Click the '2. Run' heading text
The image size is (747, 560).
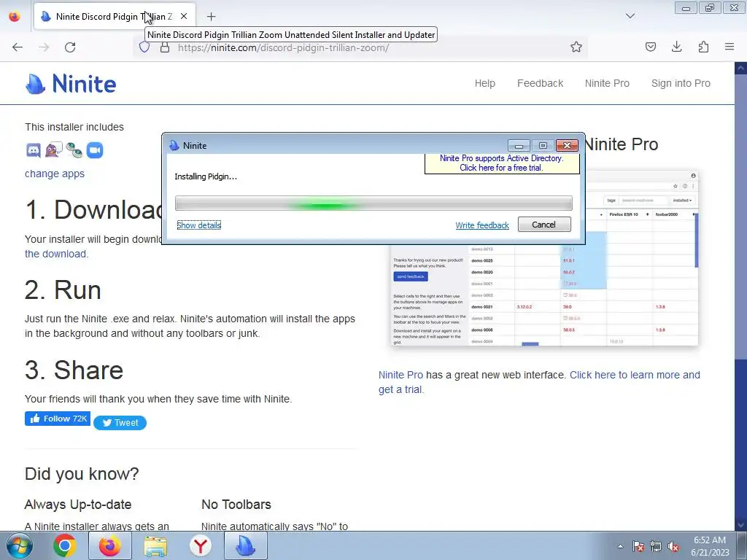click(63, 289)
